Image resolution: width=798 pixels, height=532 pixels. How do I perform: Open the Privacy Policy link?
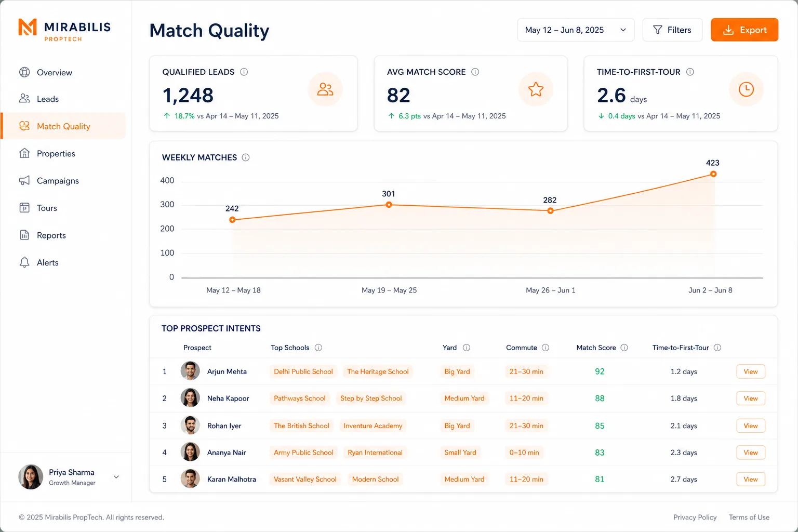click(x=695, y=517)
